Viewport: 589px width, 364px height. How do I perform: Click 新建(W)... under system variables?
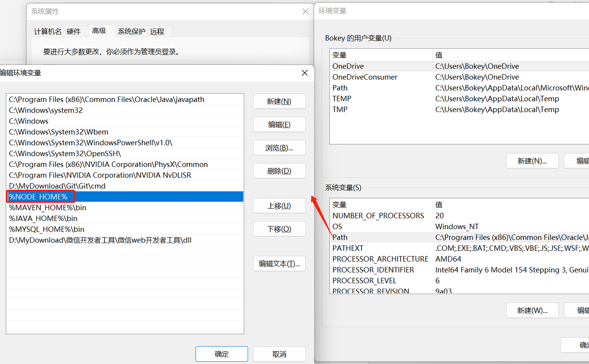[532, 310]
